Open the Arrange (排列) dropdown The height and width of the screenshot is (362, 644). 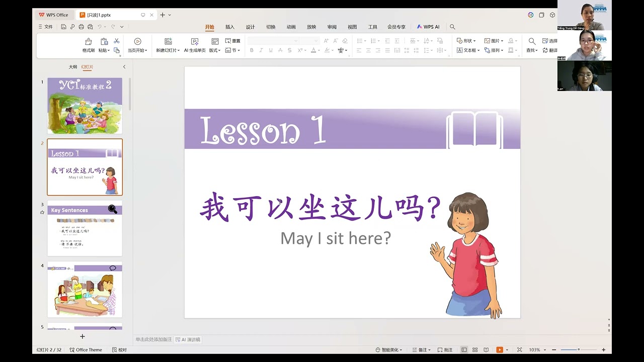point(494,50)
